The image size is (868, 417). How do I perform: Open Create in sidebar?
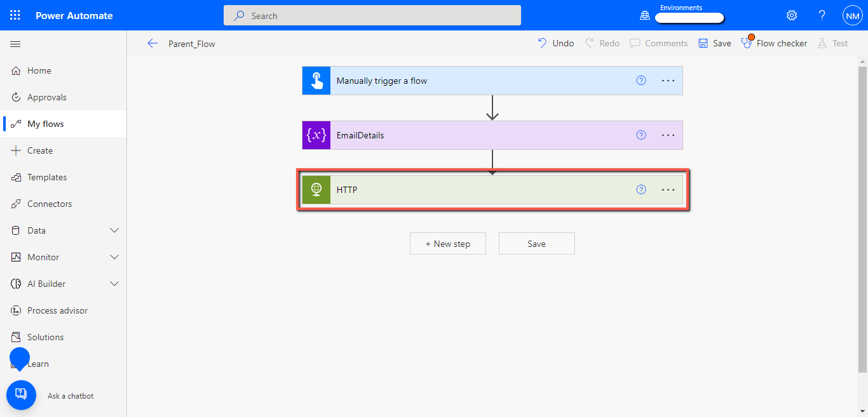click(63, 150)
